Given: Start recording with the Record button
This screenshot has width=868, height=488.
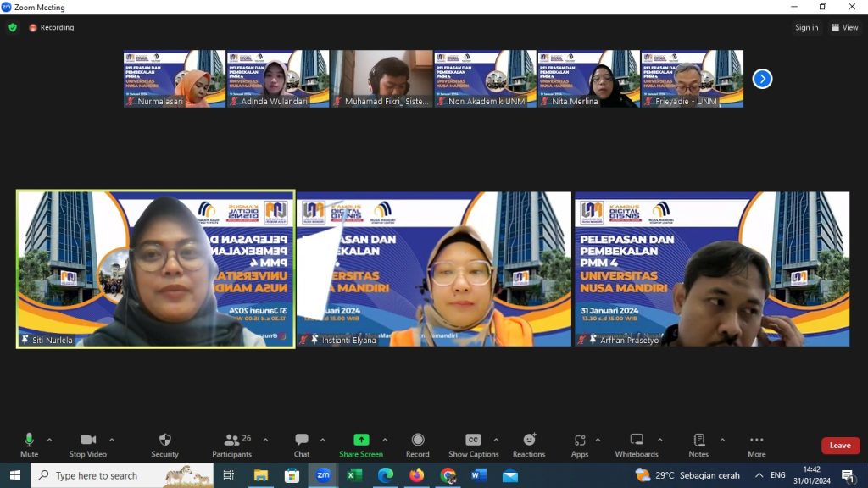Looking at the screenshot, I should (x=417, y=446).
